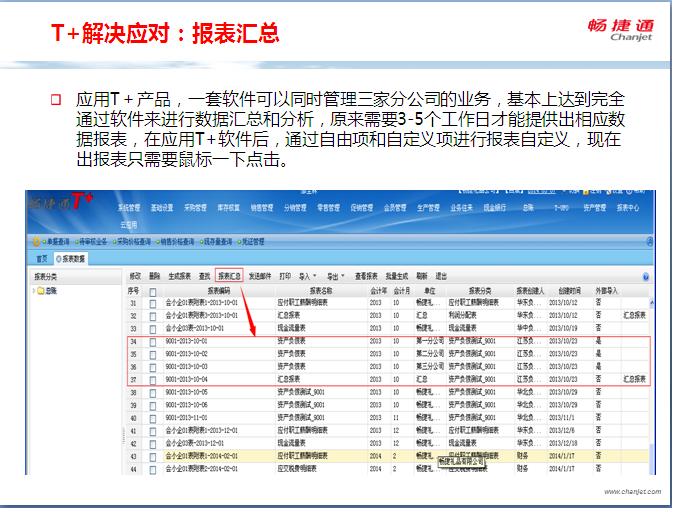Screen dimensions: 673x512
Task: Check the box for row 44
Action: click(152, 470)
